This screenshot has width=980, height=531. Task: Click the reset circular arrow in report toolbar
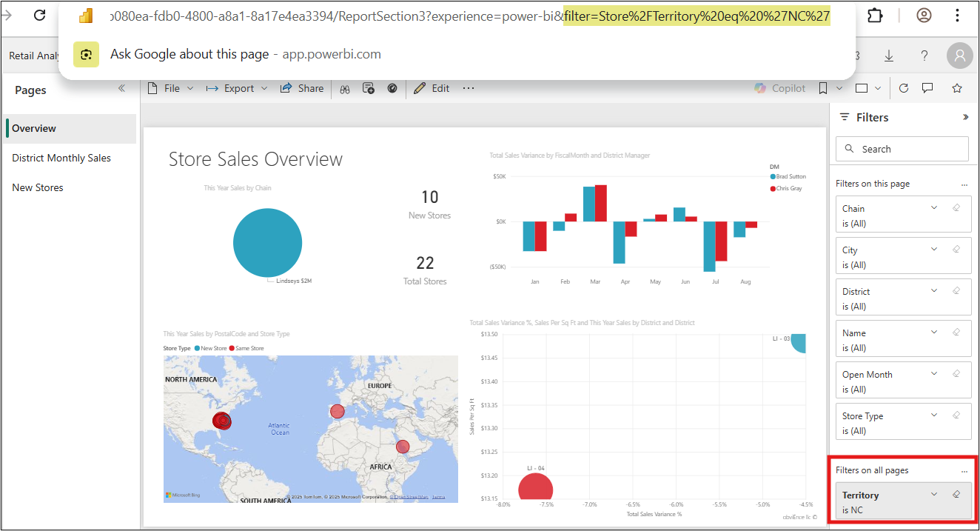coord(903,88)
